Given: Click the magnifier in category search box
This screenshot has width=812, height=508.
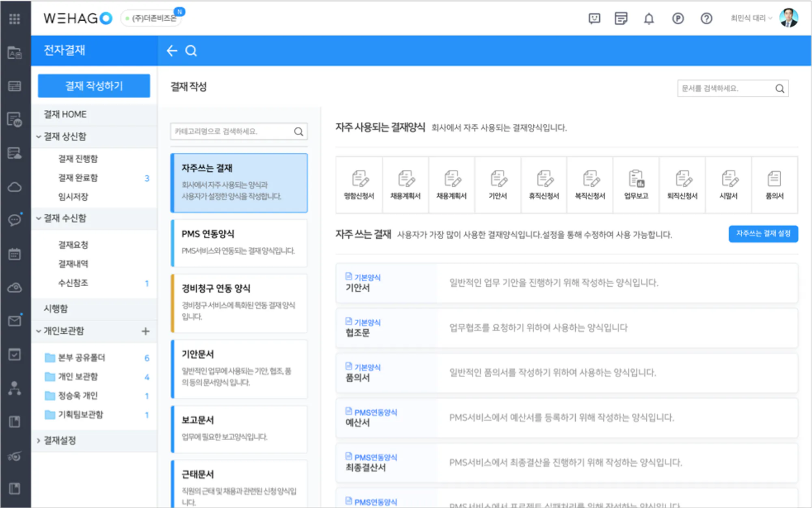Looking at the screenshot, I should 298,132.
